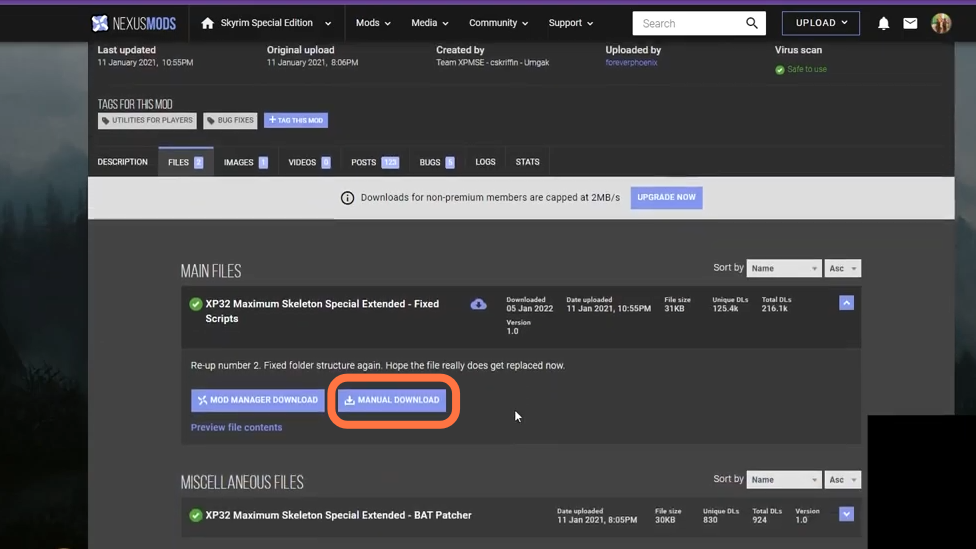Open Miscellaneous Files Sort by Name dropdown
976x549 pixels.
(783, 480)
